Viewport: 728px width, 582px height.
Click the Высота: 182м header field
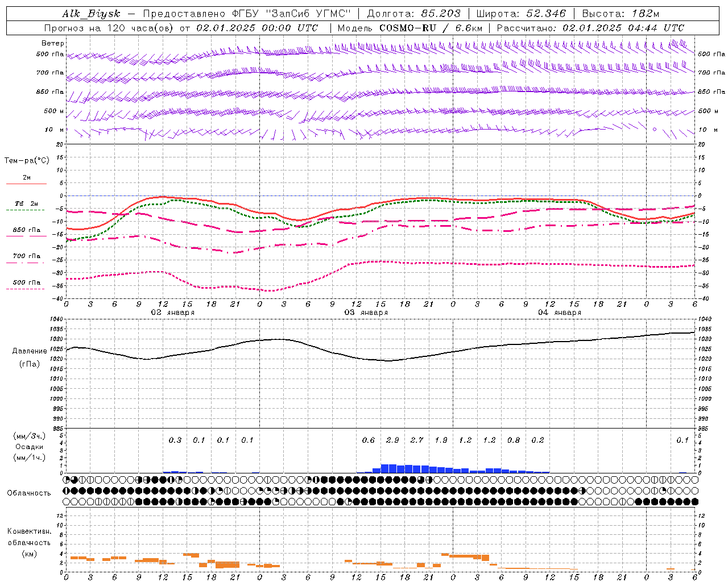pos(621,14)
